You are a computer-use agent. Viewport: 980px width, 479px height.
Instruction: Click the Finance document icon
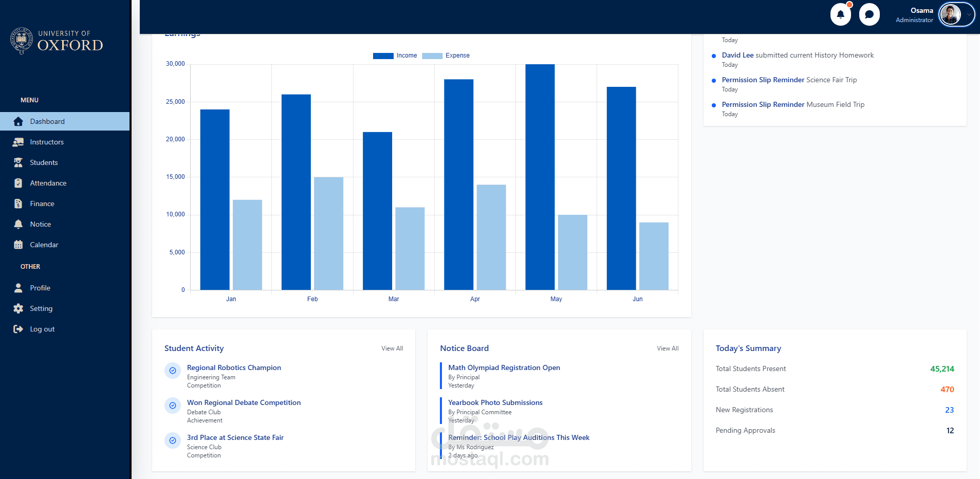19,204
